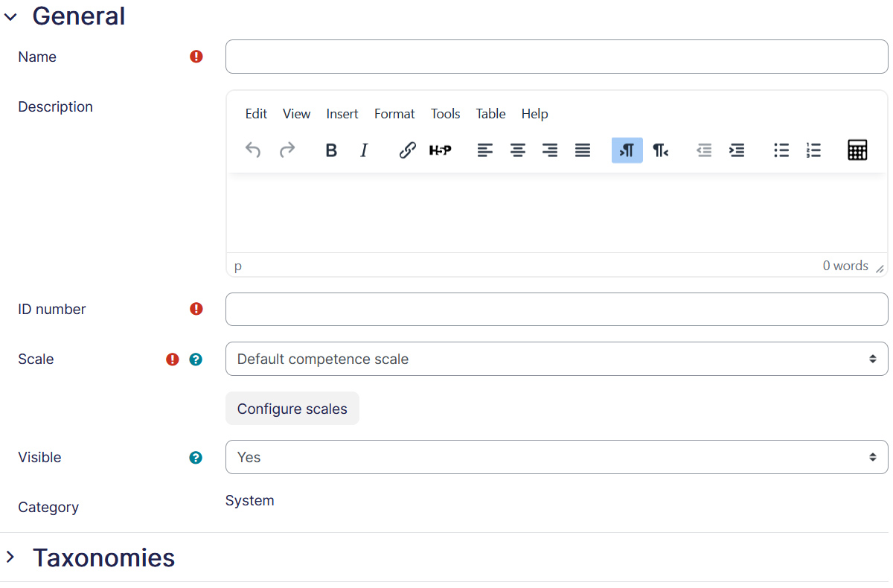Collapse the General section
This screenshot has width=893, height=588.
pos(10,16)
